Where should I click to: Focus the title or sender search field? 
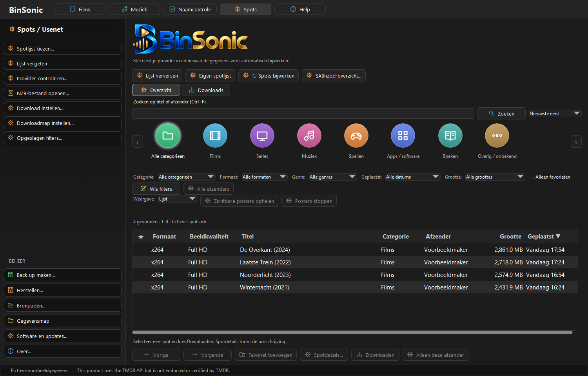coord(303,114)
